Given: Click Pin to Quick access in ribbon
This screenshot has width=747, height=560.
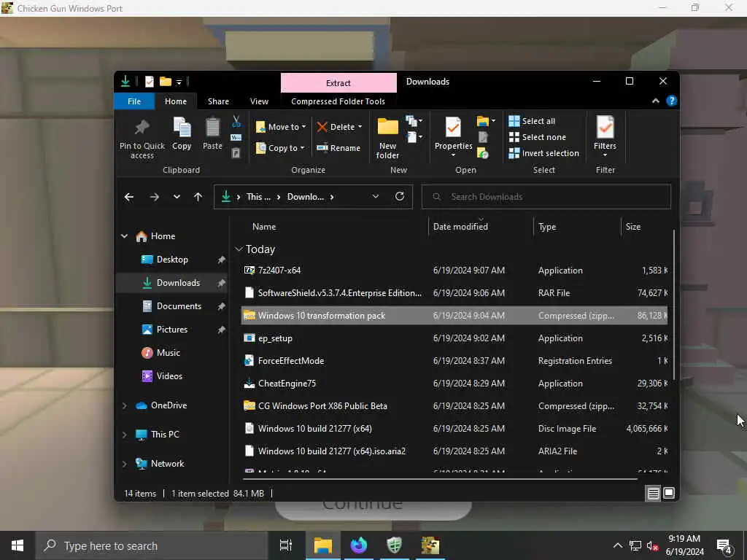Looking at the screenshot, I should tap(142, 138).
